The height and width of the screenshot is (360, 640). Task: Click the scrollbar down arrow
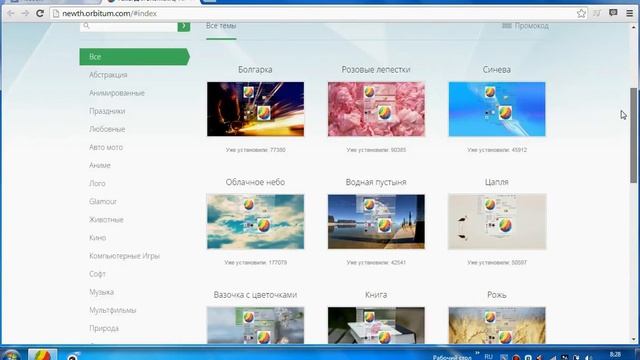tap(634, 340)
